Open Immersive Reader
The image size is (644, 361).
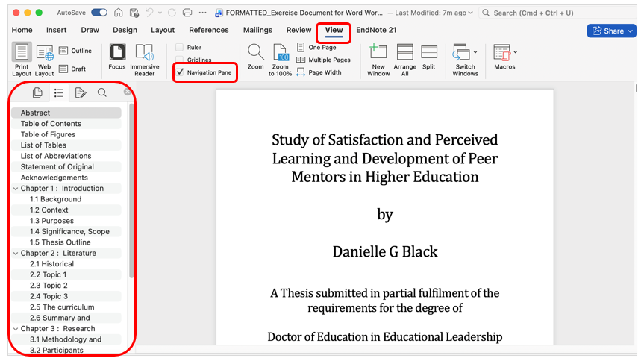click(x=145, y=60)
